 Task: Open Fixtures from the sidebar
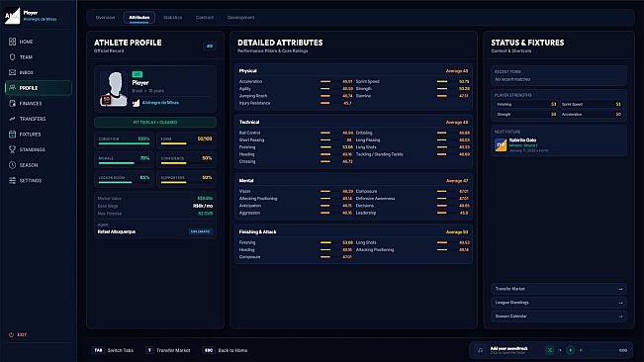point(39,135)
